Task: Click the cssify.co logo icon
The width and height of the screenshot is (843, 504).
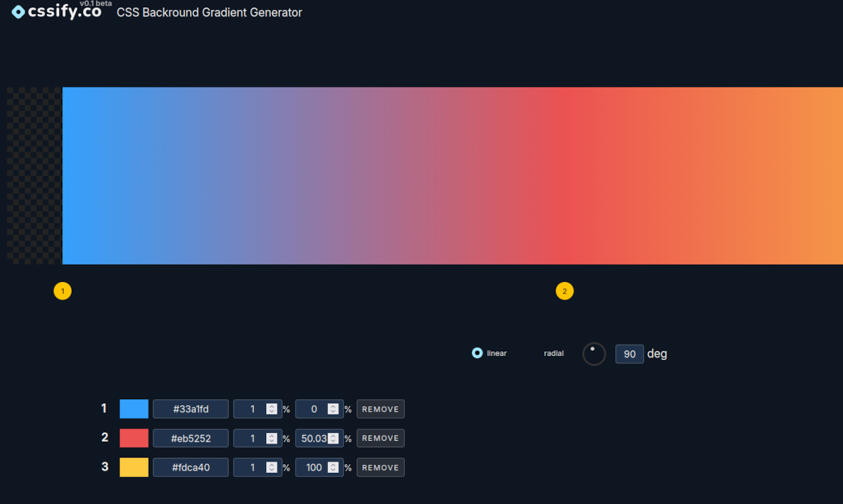Action: pos(18,12)
